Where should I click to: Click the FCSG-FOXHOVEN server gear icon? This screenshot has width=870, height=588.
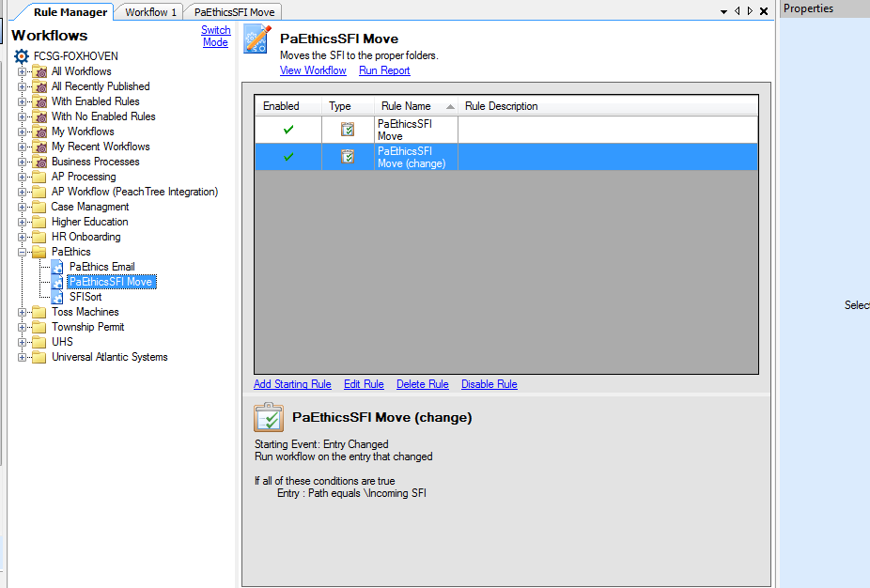22,56
